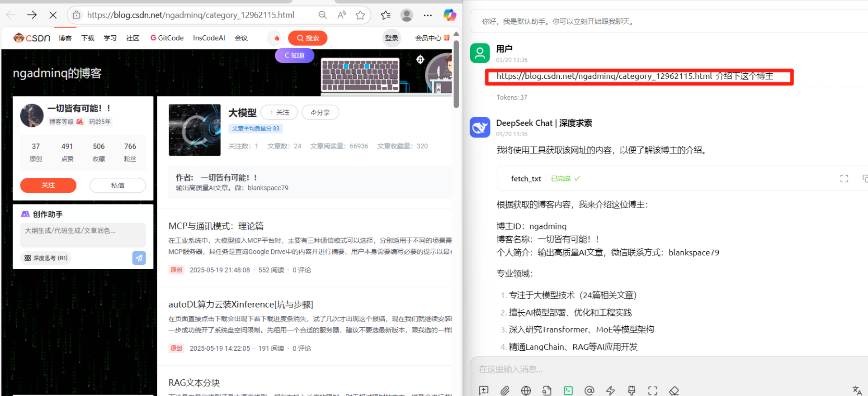Open the 社区 menu item
Screen dimensions: 868x396
point(132,38)
